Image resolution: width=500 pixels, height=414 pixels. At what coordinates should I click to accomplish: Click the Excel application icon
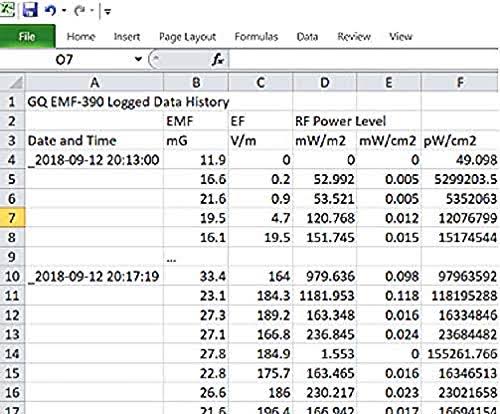(7, 9)
